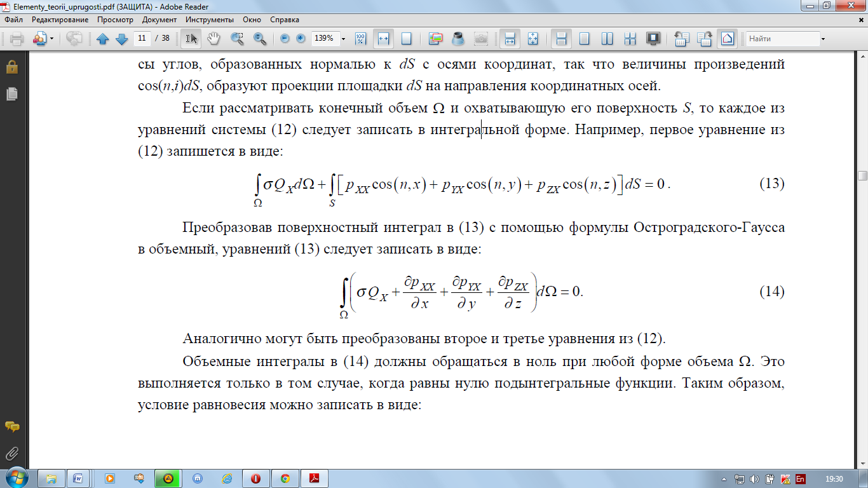This screenshot has width=868, height=488.
Task: Open the Comments panel speech bubble
Action: pyautogui.click(x=11, y=427)
